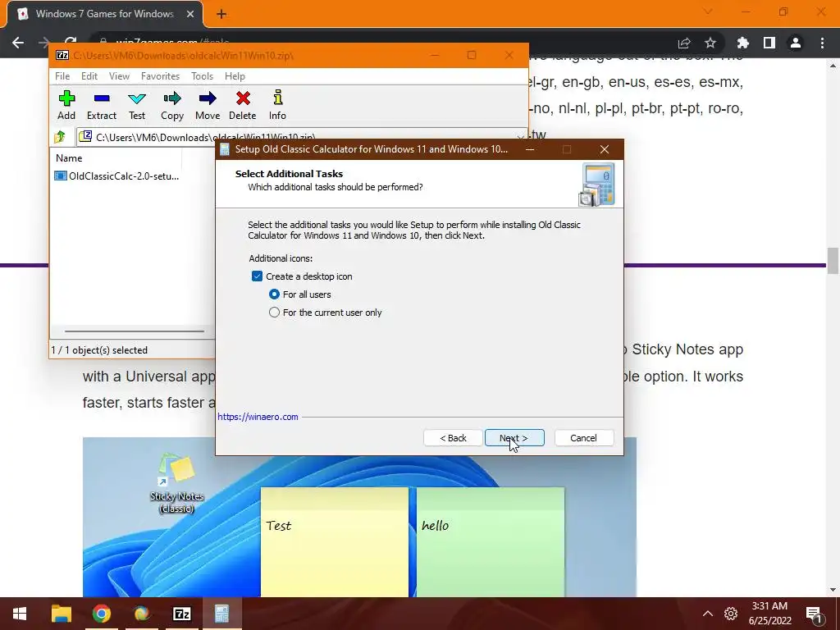Click the browser page vertical scrollbar thumb
The image size is (840, 630).
[833, 260]
